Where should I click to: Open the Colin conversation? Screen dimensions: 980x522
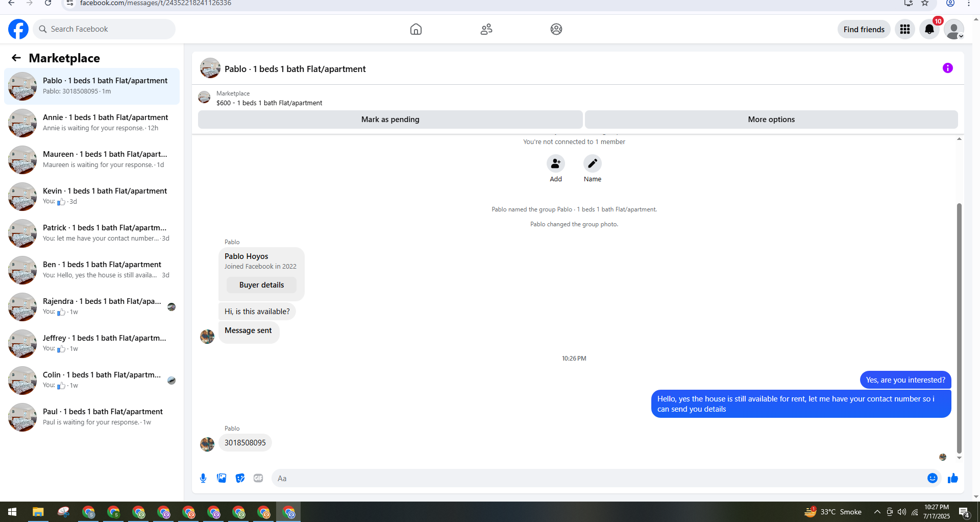[x=92, y=381]
